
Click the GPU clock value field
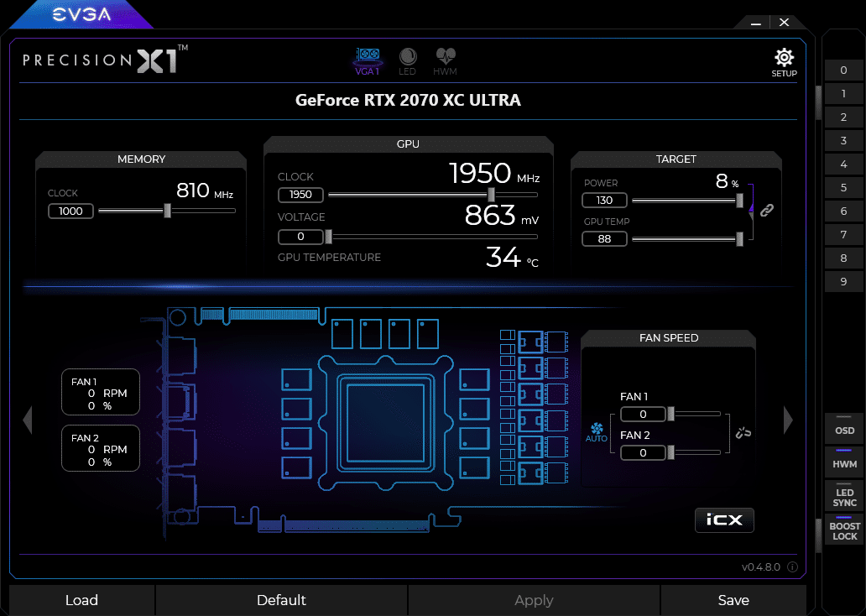tap(300, 195)
